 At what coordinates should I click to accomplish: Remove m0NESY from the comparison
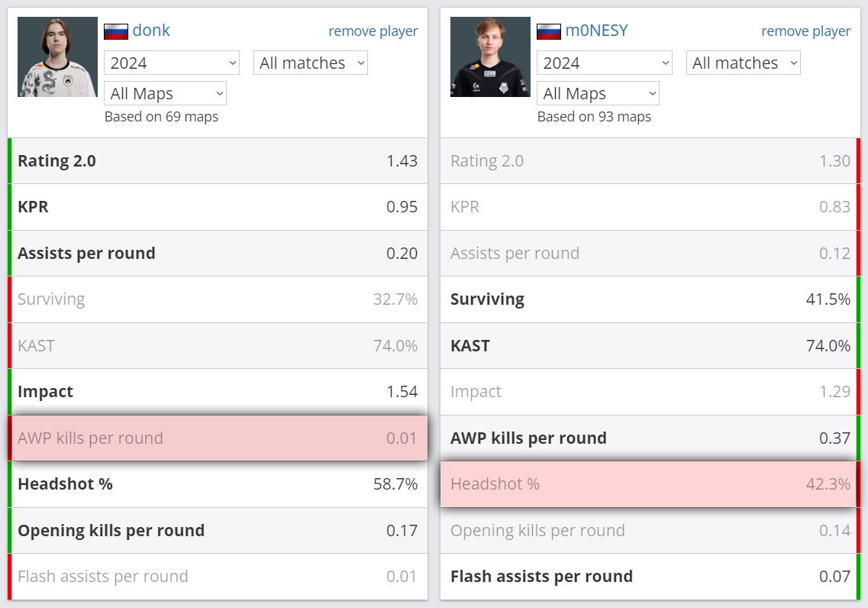coord(806,31)
